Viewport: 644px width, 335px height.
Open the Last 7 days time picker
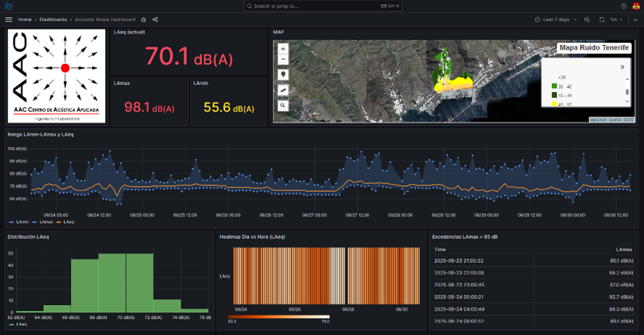click(x=556, y=20)
